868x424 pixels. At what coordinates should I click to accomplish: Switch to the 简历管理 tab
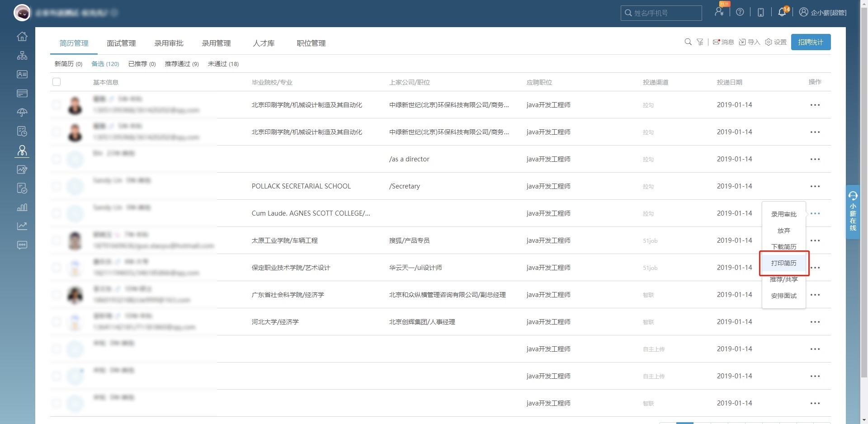tap(74, 43)
